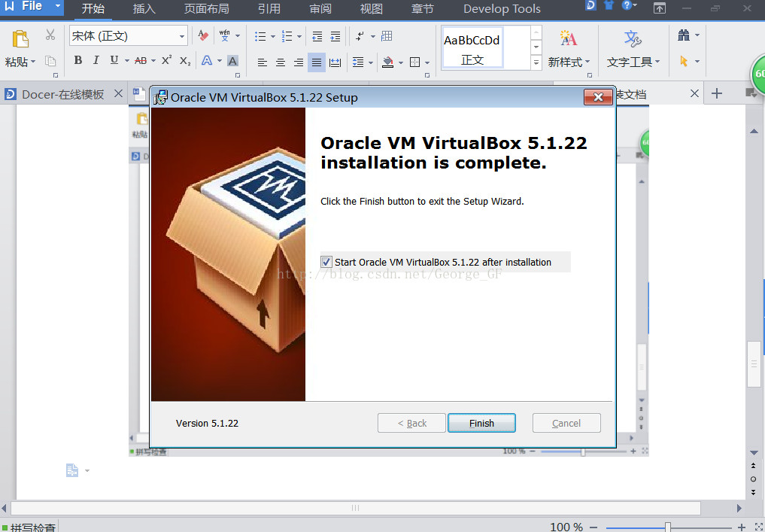The width and height of the screenshot is (765, 532).
Task: Add a new document tab with plus
Action: tap(716, 93)
